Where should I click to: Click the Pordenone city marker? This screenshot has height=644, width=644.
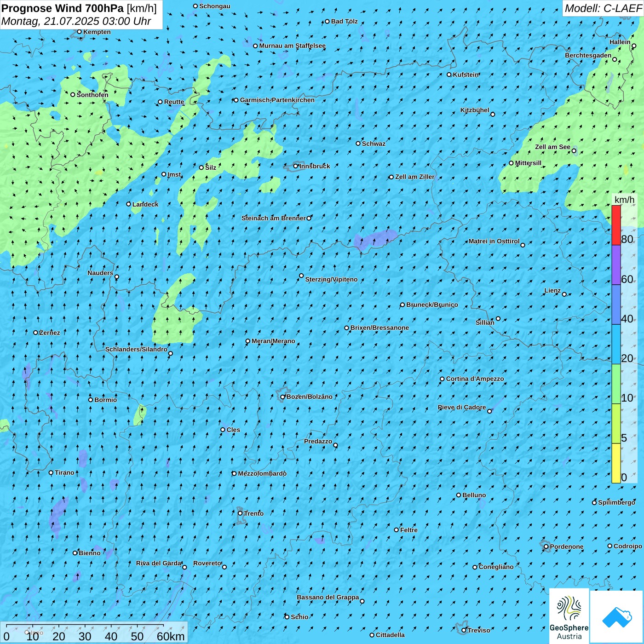pos(546,546)
